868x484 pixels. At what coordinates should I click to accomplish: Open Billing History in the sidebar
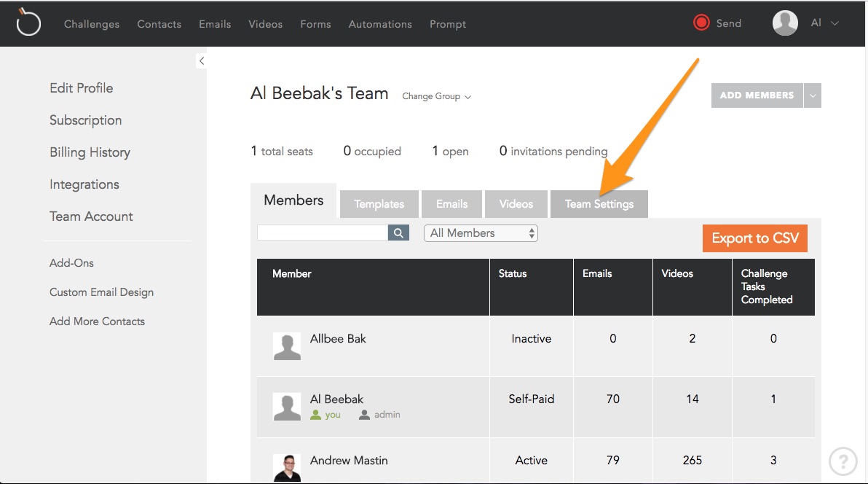tap(90, 152)
